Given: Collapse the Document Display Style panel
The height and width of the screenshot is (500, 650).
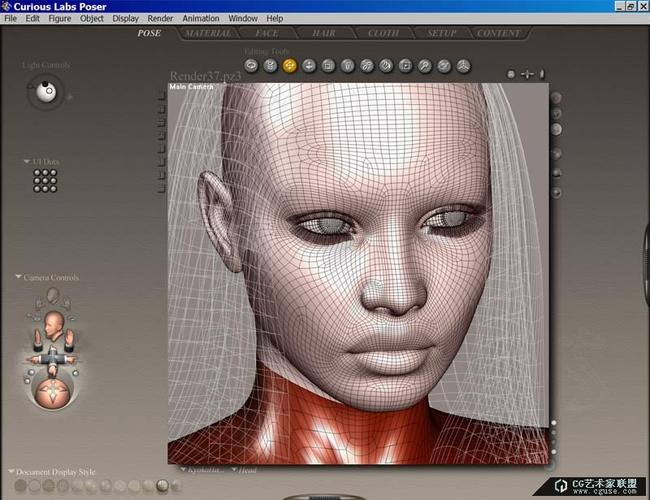Looking at the screenshot, I should [x=11, y=471].
